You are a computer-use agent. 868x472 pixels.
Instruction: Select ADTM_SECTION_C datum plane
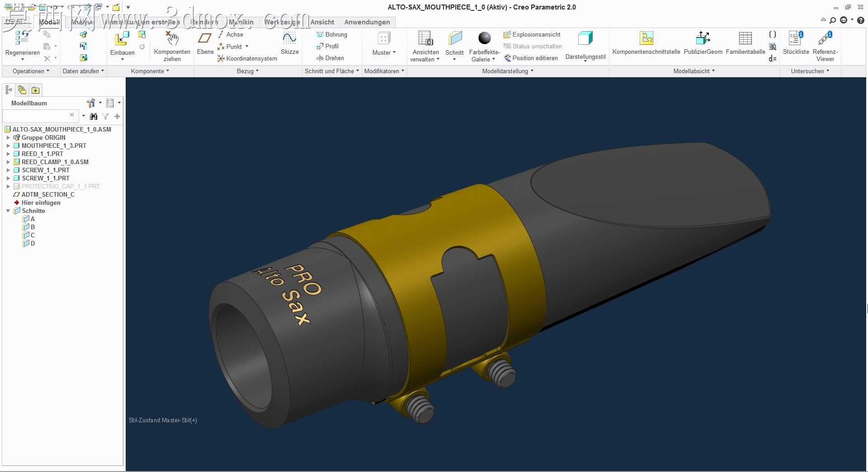(x=48, y=194)
